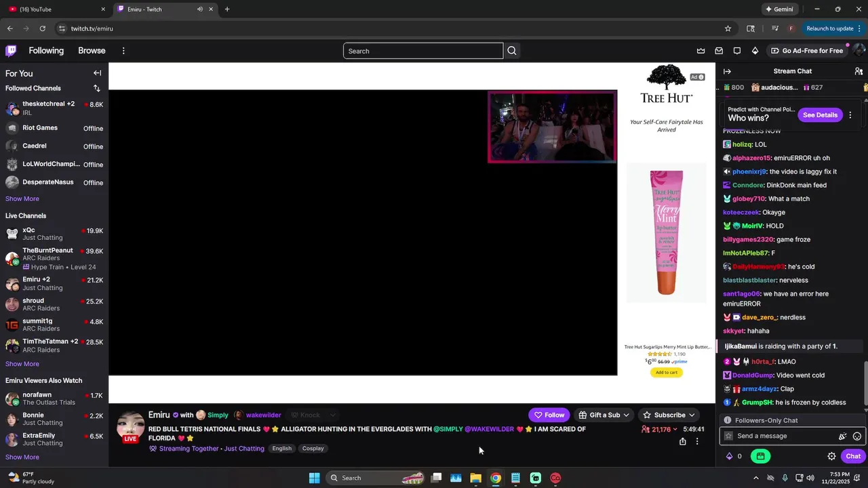
Task: Switch to the YouTube browser tab
Action: point(56,9)
